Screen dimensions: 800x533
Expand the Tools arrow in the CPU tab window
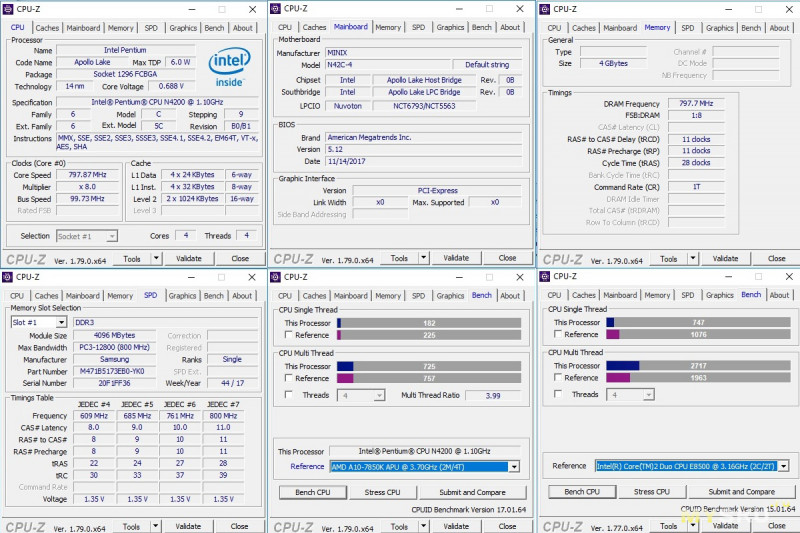(x=157, y=259)
